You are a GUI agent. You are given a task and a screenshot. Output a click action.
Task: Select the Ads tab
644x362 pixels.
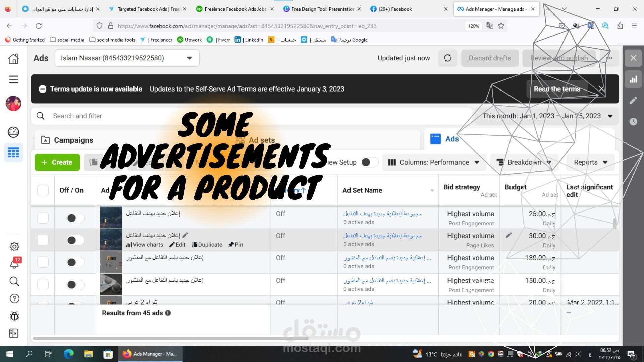[x=451, y=139]
